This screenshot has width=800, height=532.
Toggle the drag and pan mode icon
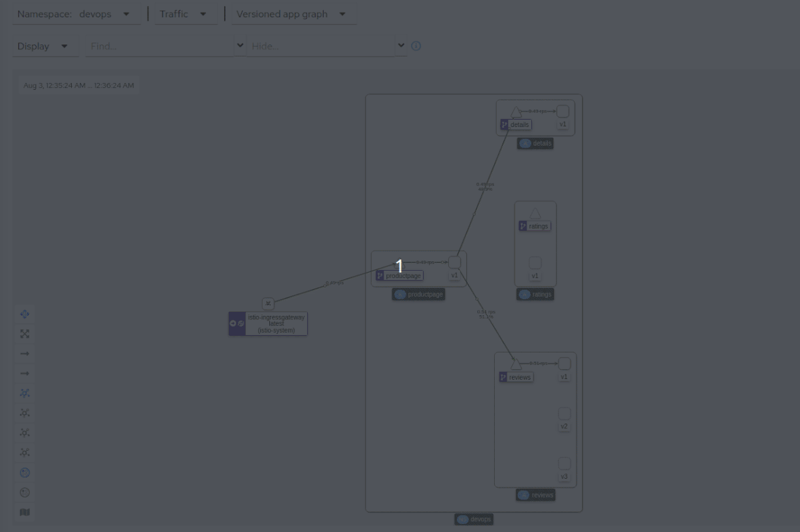[25, 314]
